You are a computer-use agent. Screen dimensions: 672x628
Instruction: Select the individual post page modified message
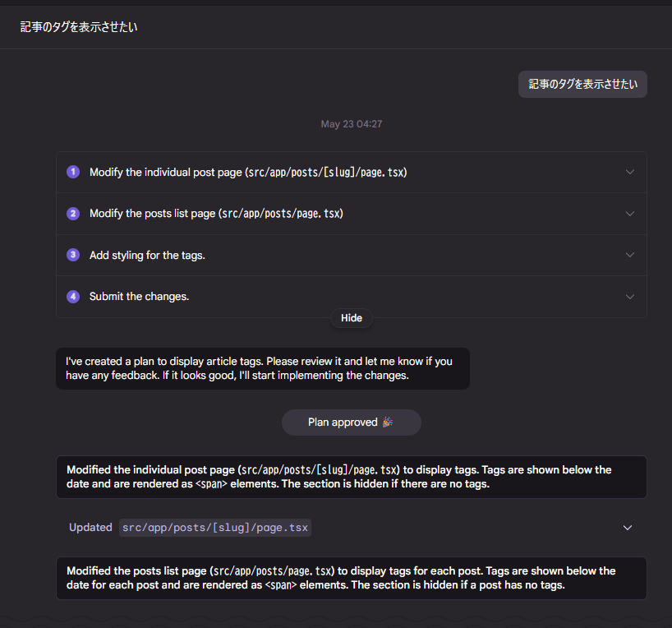click(x=352, y=477)
